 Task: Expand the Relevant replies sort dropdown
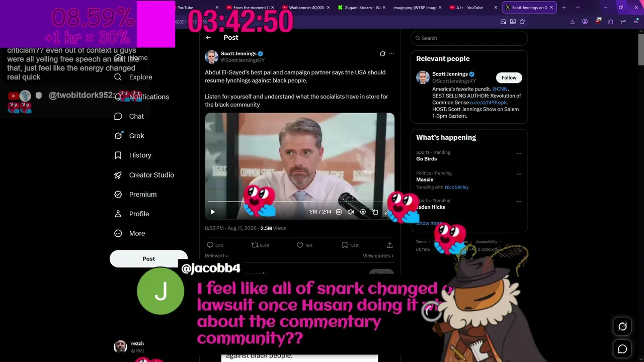[216, 256]
